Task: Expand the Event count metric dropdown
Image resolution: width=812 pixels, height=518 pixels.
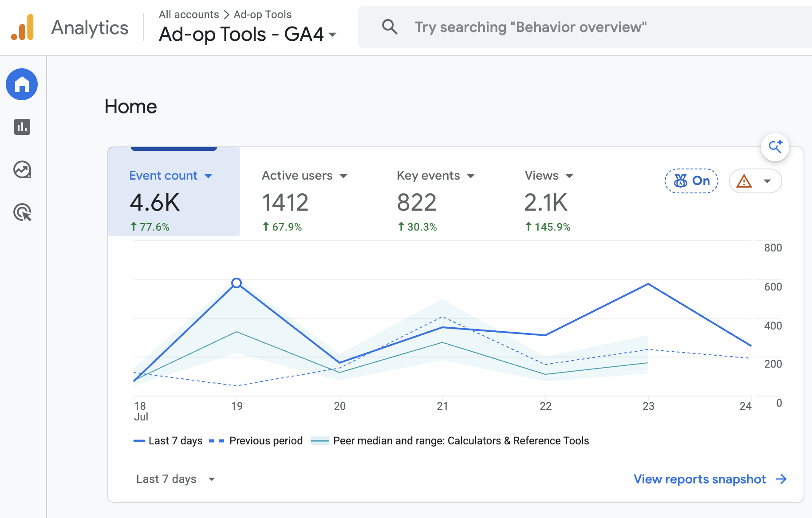Action: [x=208, y=176]
